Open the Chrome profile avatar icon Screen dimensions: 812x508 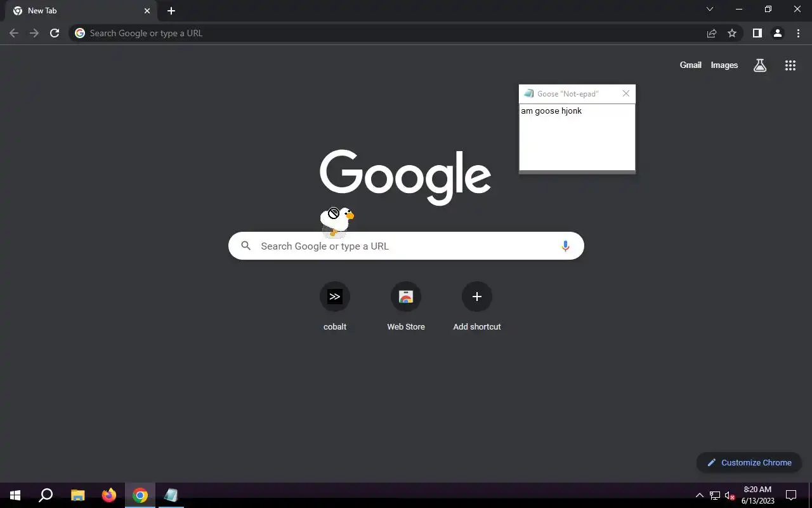point(778,33)
